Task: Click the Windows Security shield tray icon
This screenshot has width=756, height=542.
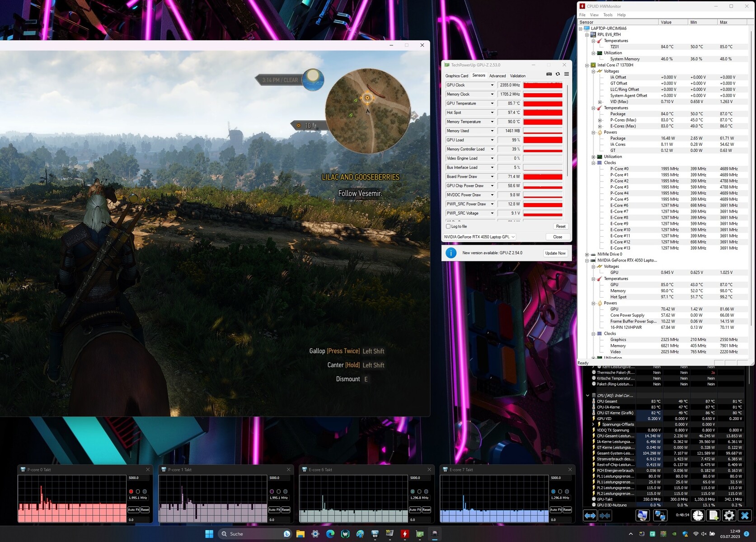Action: 685,534
